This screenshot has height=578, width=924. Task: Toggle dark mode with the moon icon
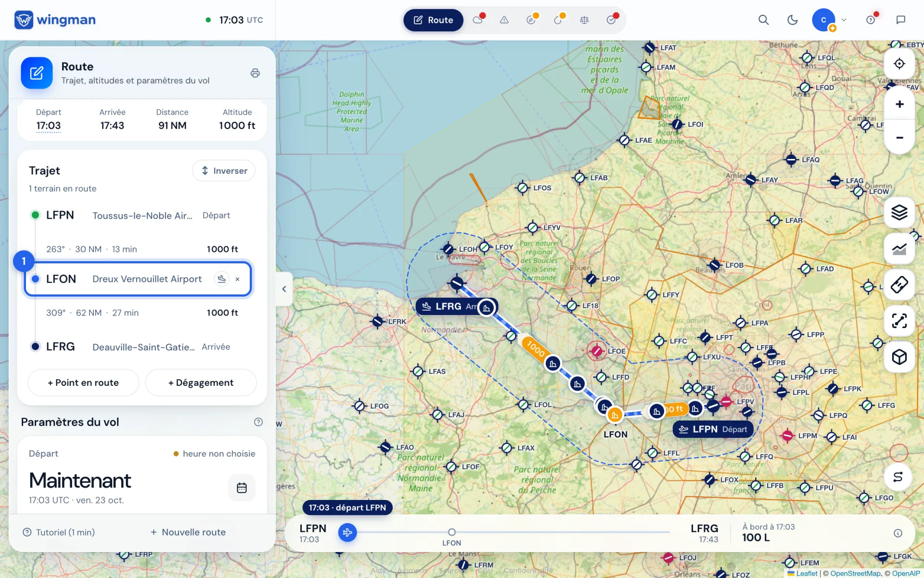point(792,20)
